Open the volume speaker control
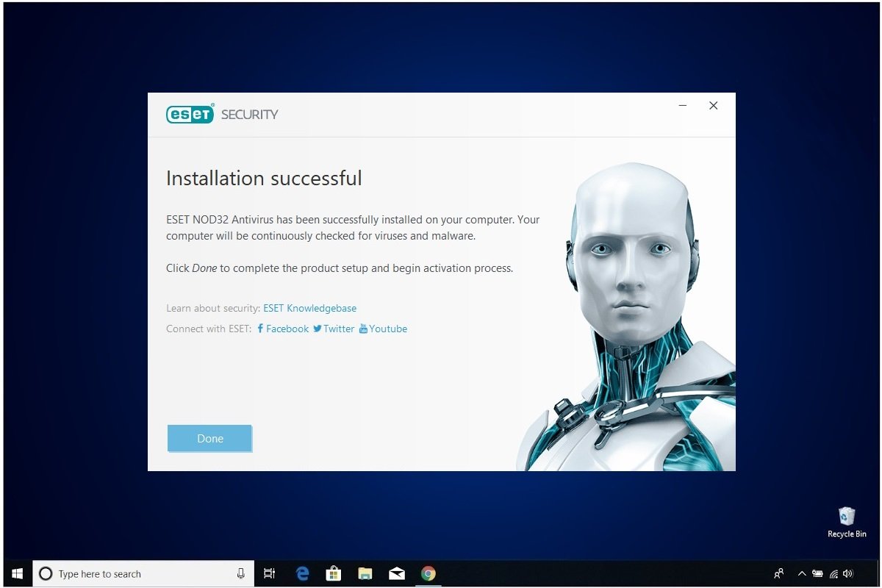The height and width of the screenshot is (588, 882). coord(848,574)
